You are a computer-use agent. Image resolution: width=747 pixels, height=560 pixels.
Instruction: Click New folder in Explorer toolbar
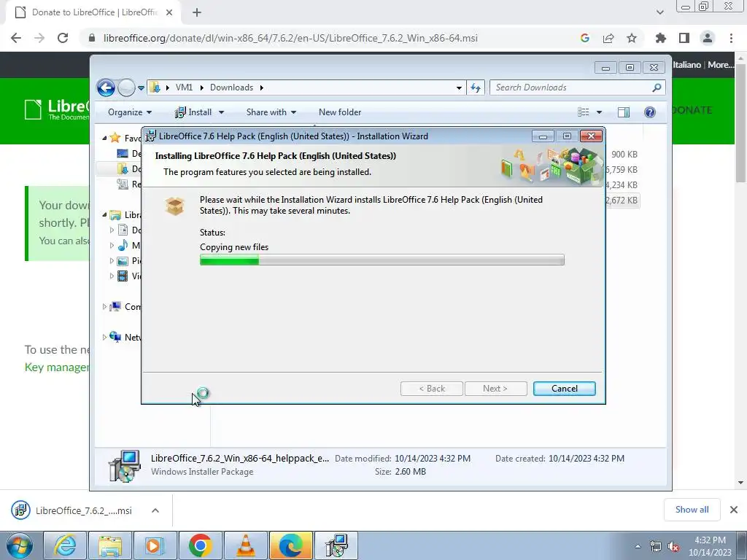[x=340, y=112]
